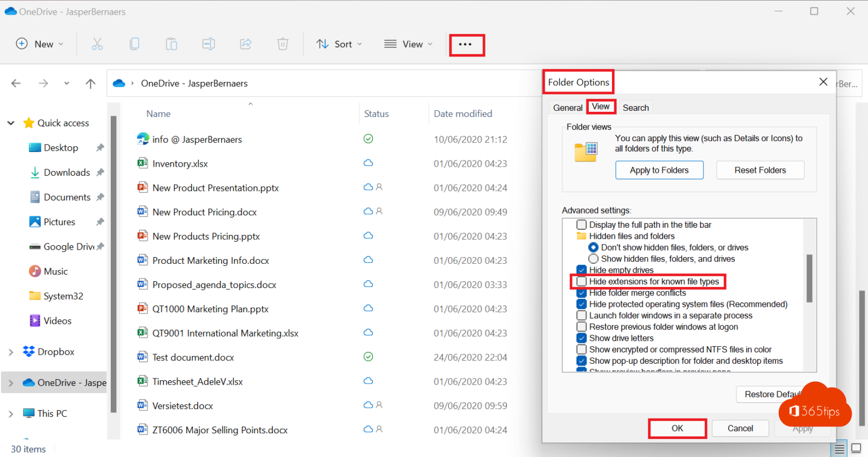Open the See more ellipsis menu
This screenshot has width=868, height=457.
click(467, 44)
